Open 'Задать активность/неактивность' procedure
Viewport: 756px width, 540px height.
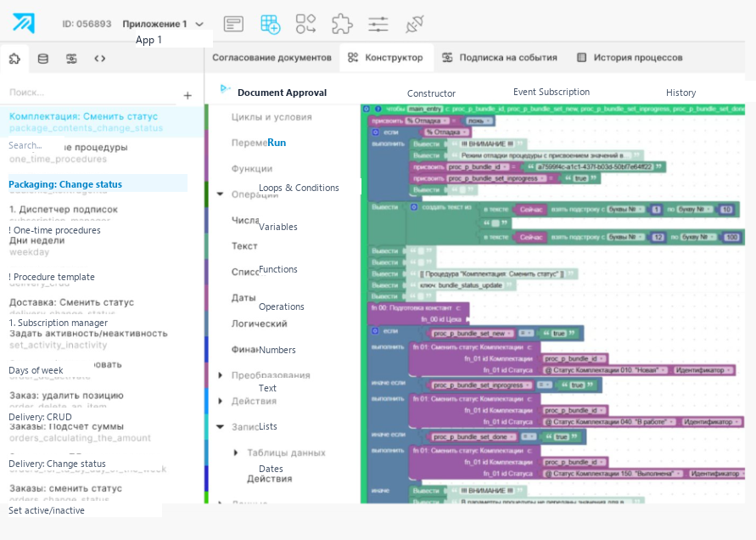pos(88,334)
